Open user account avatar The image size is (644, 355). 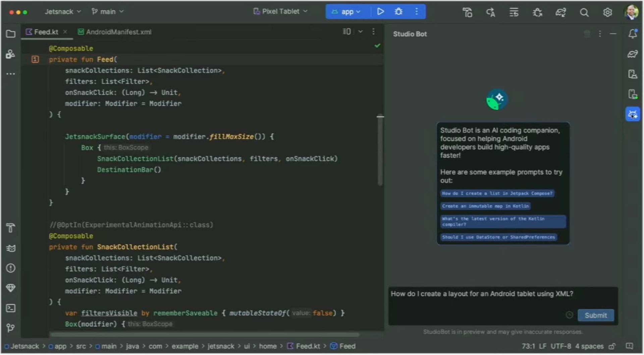coord(632,12)
